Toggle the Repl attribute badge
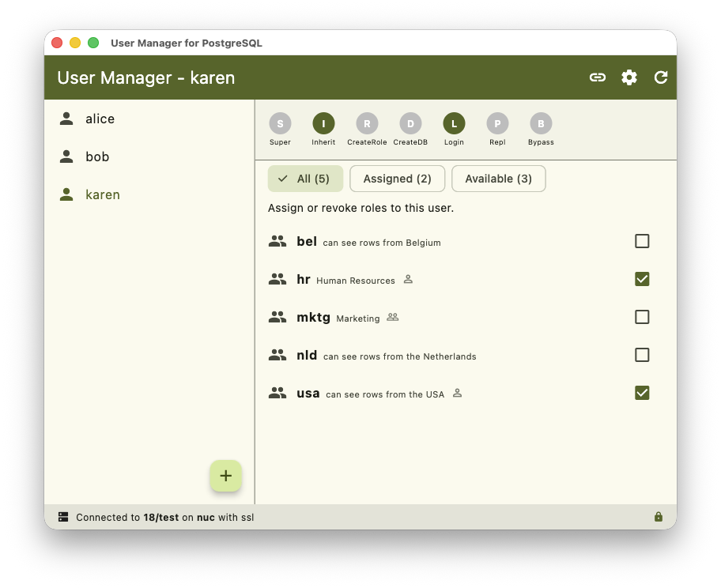721x588 pixels. point(497,123)
